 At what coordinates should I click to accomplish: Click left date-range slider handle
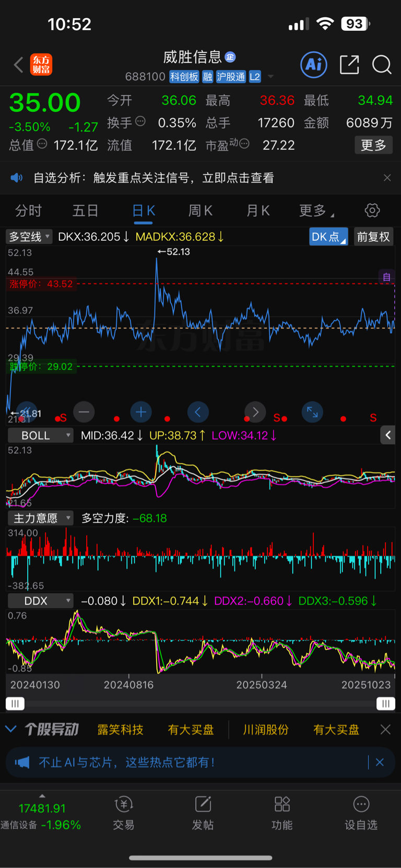pos(15,703)
